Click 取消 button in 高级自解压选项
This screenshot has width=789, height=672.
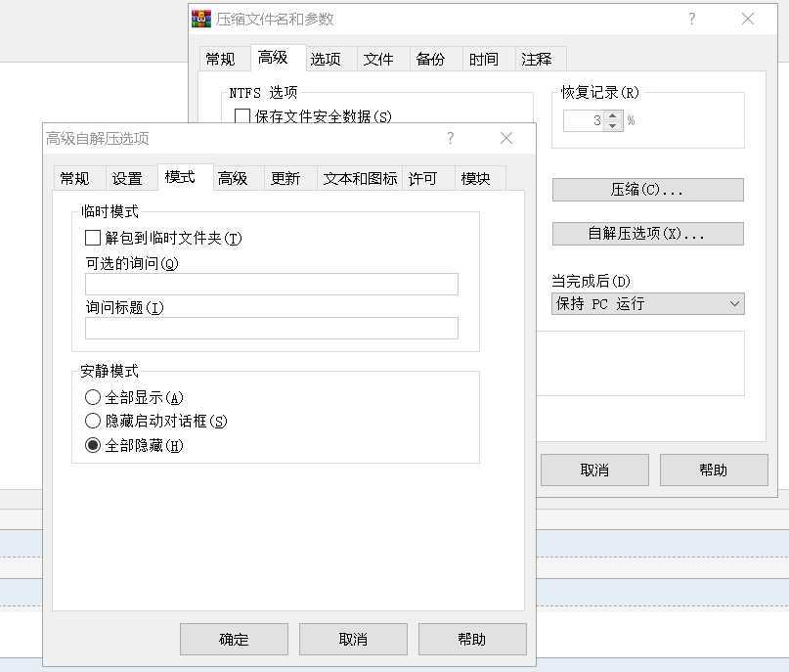coord(353,640)
